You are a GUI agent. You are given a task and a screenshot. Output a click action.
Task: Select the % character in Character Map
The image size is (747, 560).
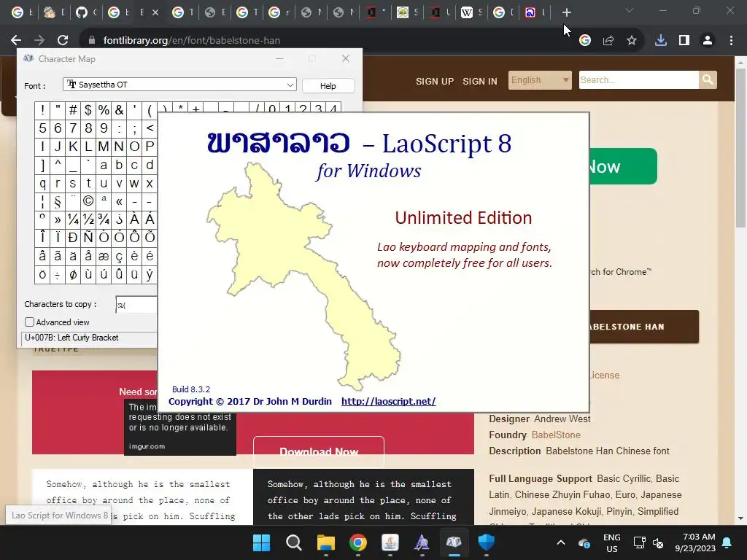[104, 111]
